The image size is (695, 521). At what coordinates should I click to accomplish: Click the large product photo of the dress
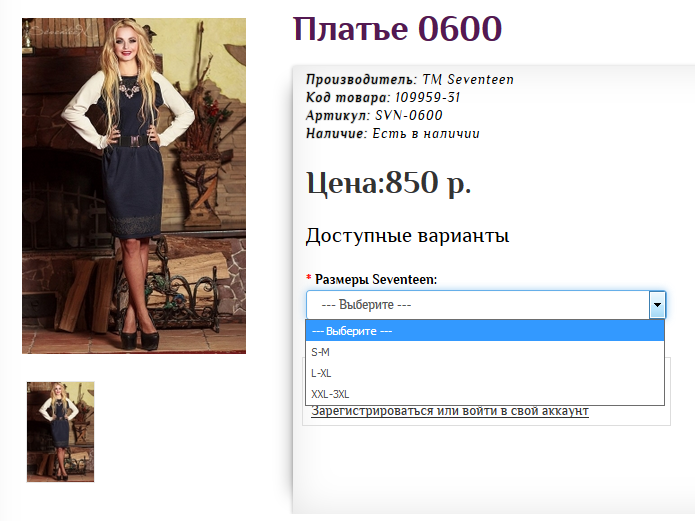tap(134, 186)
